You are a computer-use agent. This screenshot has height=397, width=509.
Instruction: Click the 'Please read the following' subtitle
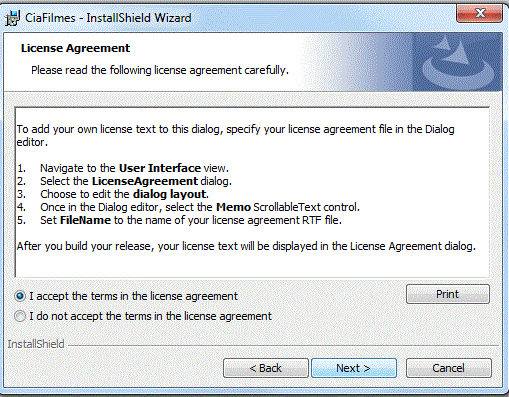click(160, 70)
